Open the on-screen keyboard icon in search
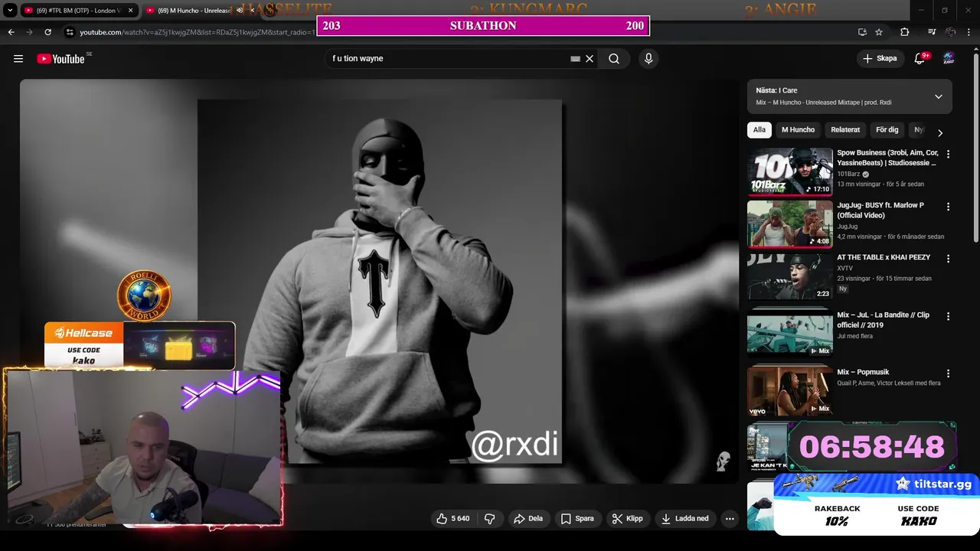The height and width of the screenshot is (551, 980). 575,59
